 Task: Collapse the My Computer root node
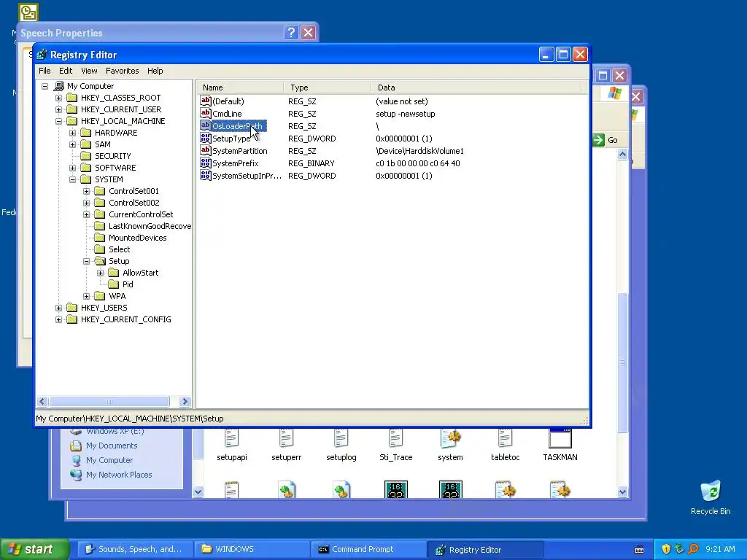coord(44,86)
